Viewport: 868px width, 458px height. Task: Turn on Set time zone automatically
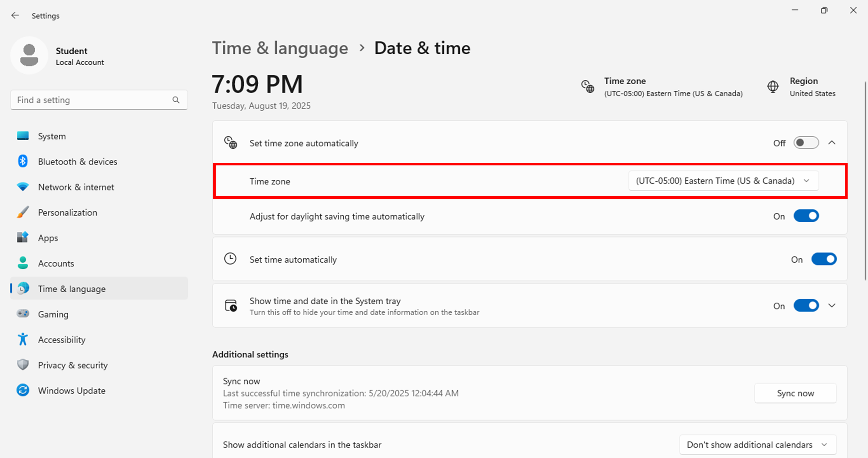tap(806, 143)
